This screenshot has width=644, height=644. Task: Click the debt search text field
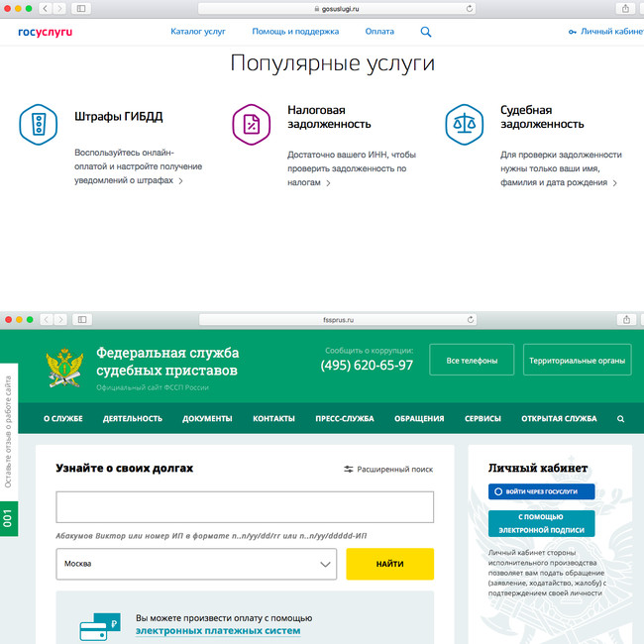245,507
